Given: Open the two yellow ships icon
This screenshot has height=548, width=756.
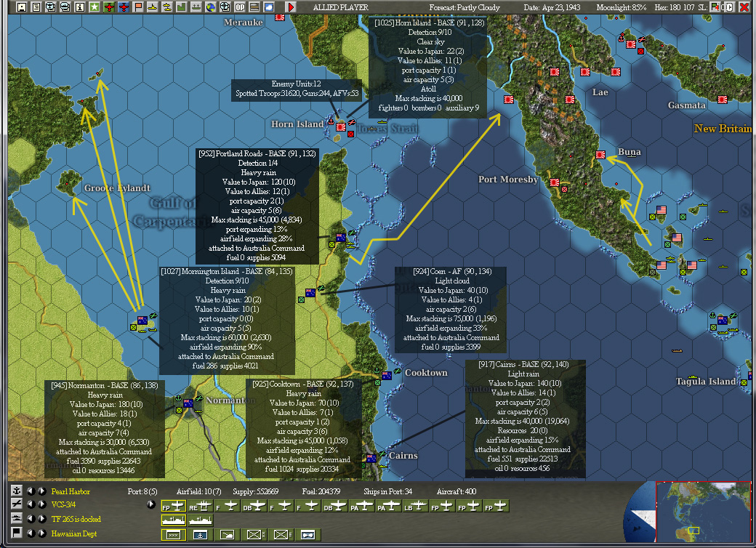Looking at the screenshot, I should click(166, 7).
